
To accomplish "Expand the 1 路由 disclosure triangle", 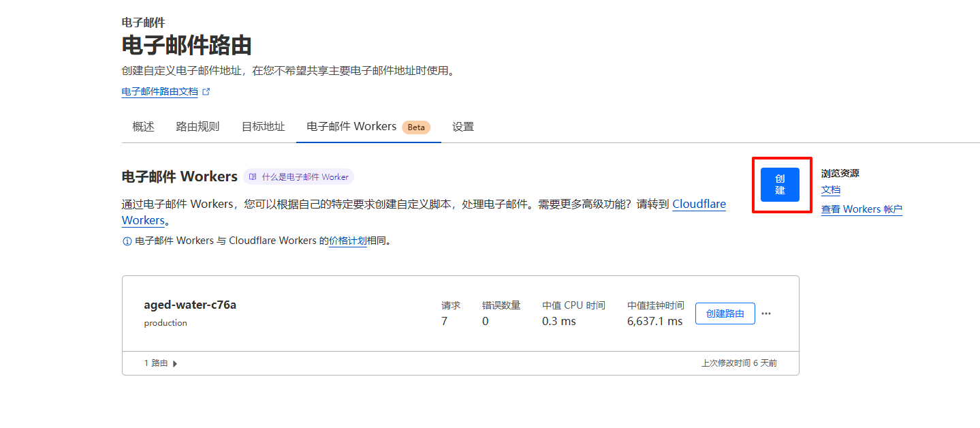I will (175, 364).
